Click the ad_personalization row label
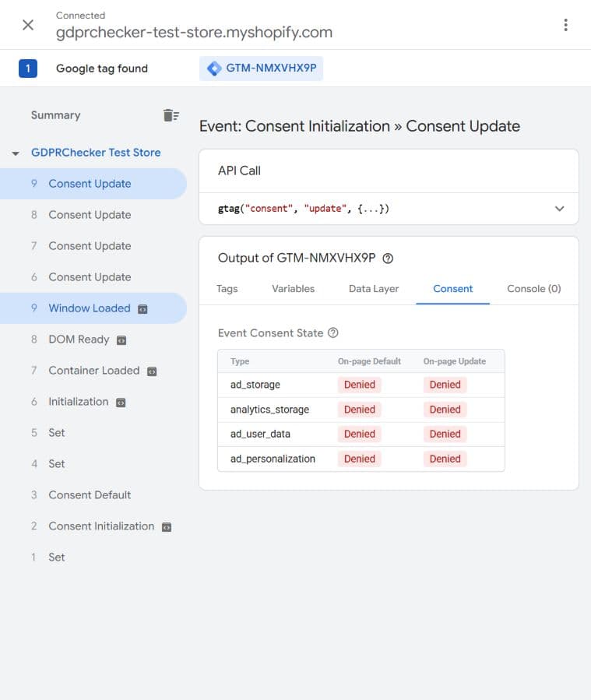The height and width of the screenshot is (700, 591). click(x=273, y=459)
